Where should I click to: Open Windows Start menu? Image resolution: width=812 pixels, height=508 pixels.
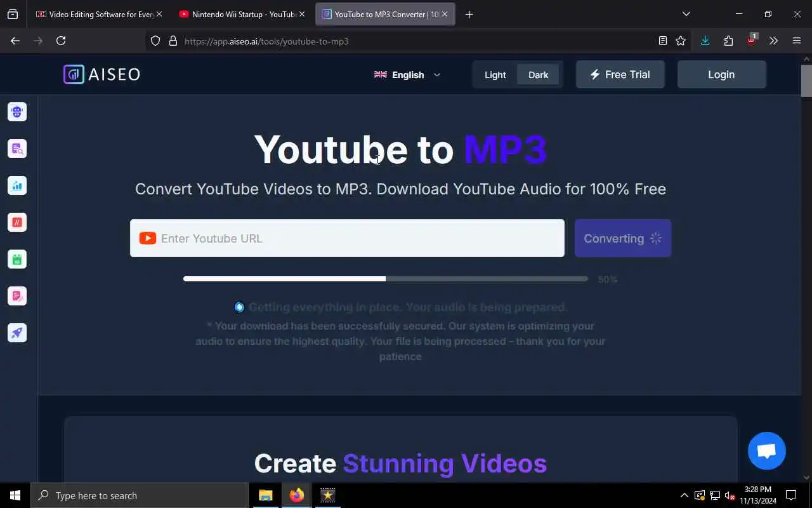(15, 495)
